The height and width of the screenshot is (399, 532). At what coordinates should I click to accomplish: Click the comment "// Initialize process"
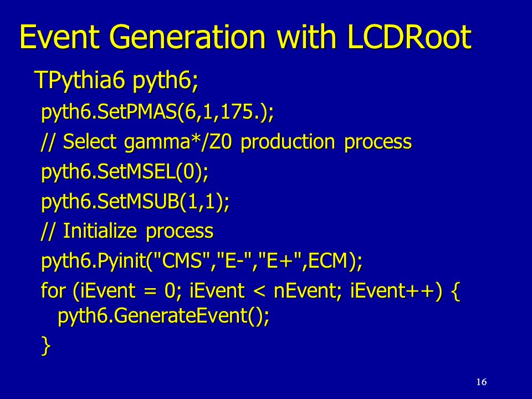[127, 232]
